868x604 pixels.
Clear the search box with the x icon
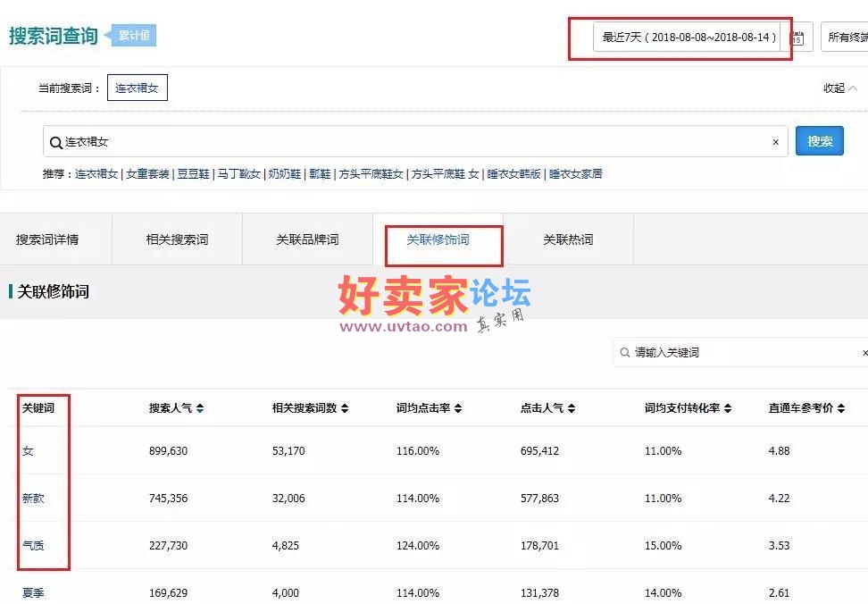coord(775,142)
